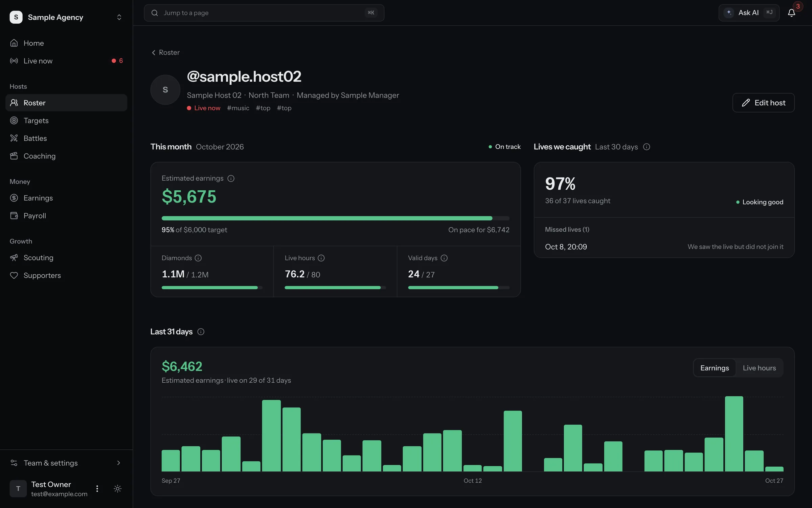The height and width of the screenshot is (508, 812).
Task: Click the tallest bar near Oct 27
Action: click(734, 433)
